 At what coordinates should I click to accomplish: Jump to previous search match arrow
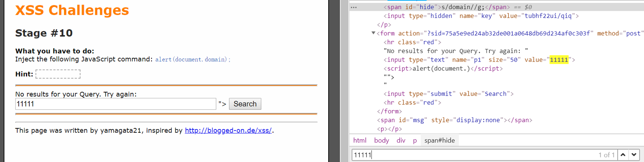[x=623, y=155]
